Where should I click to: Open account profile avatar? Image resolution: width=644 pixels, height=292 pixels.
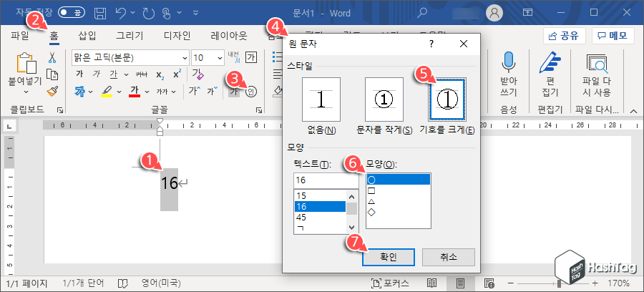pyautogui.click(x=494, y=13)
